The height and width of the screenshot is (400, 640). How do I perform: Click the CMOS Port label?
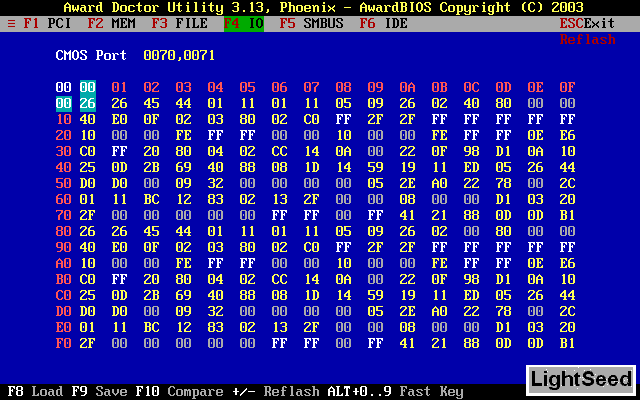tap(91, 56)
